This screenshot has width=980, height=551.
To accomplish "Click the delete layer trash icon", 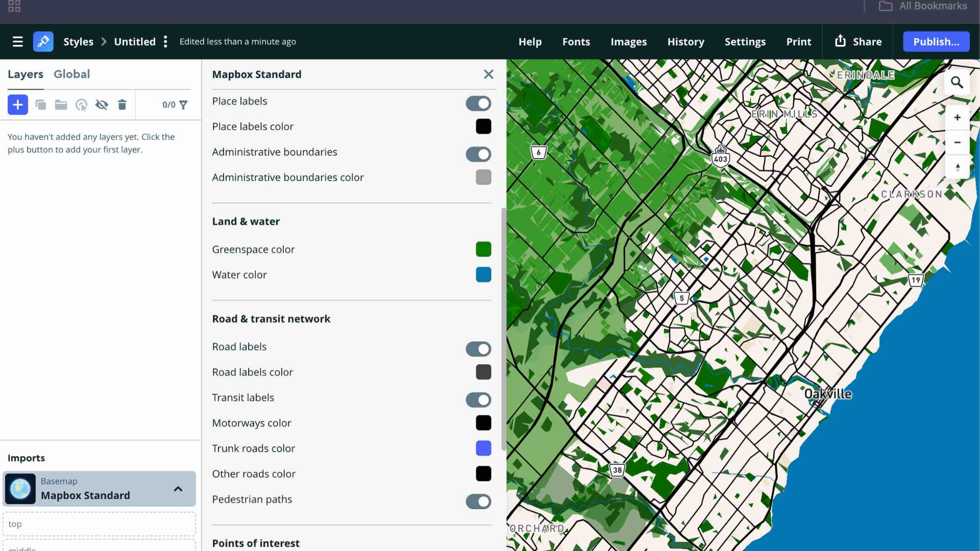I will [122, 105].
